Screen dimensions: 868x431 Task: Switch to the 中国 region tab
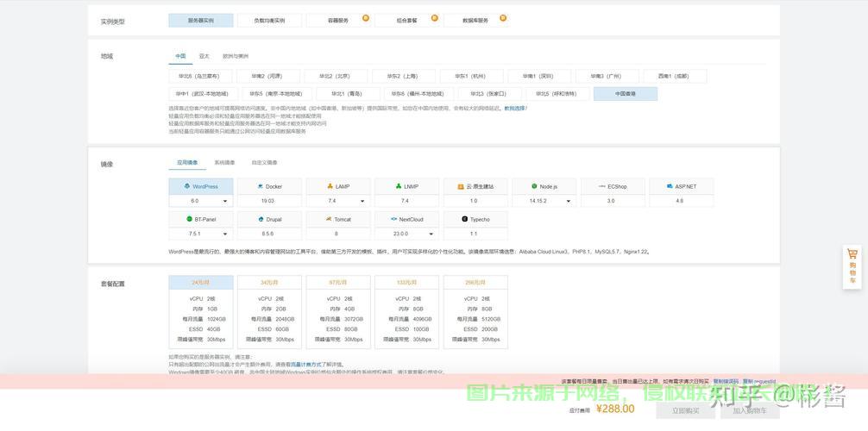pyautogui.click(x=180, y=56)
